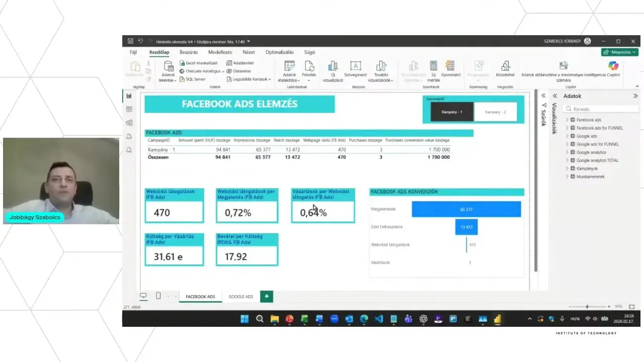This screenshot has width=644, height=362.
Task: Open OneLake-katalógus dropdown
Action: [202, 71]
